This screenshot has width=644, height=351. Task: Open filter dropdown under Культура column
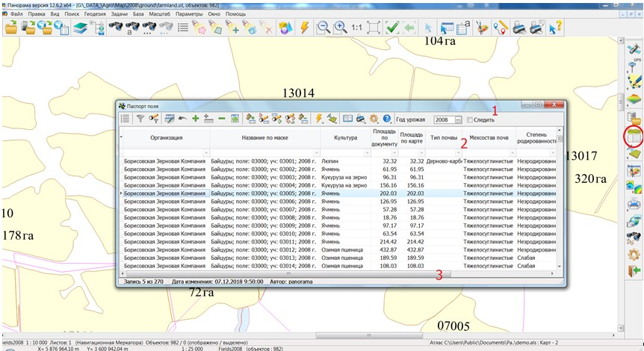(x=366, y=152)
